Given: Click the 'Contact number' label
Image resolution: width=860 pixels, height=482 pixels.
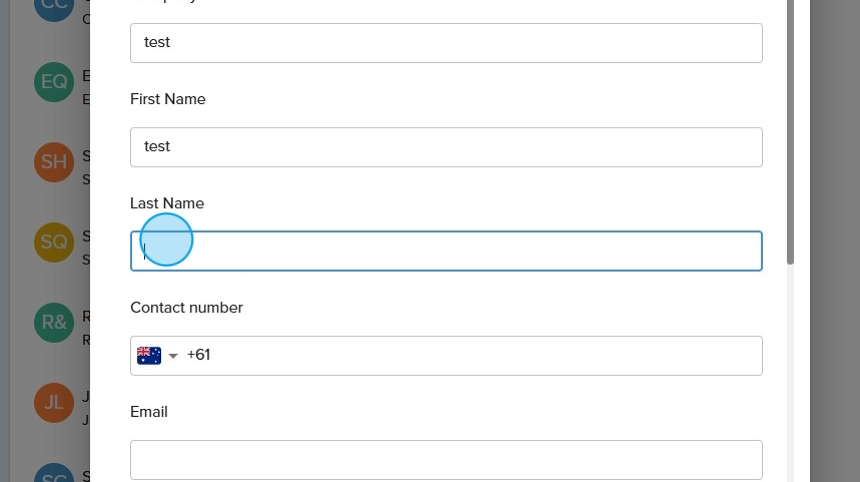Looking at the screenshot, I should point(186,307).
